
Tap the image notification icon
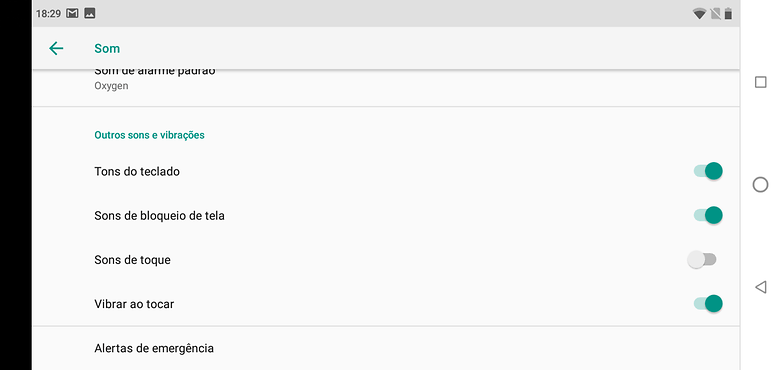pyautogui.click(x=89, y=13)
